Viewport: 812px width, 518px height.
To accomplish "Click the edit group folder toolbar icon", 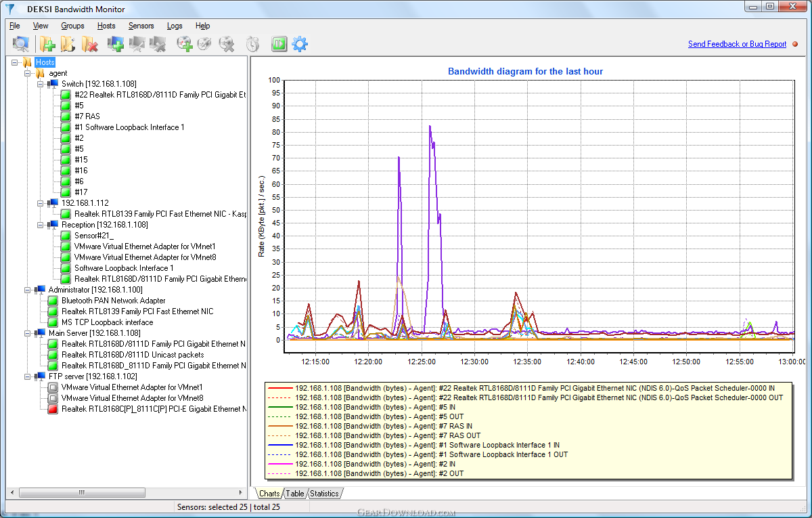I will click(x=68, y=44).
